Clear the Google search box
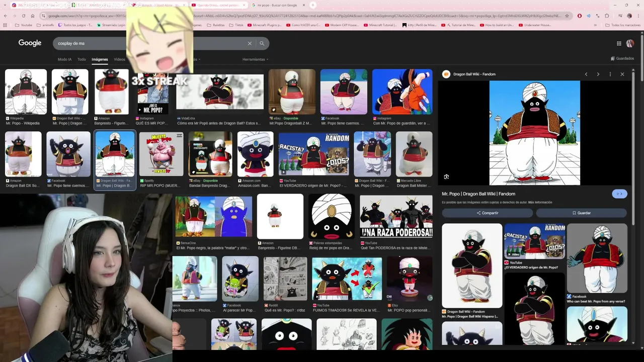This screenshot has height=362, width=644. pyautogui.click(x=250, y=43)
